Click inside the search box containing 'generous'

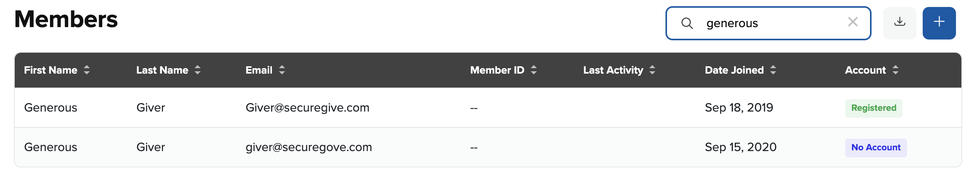coord(771,23)
